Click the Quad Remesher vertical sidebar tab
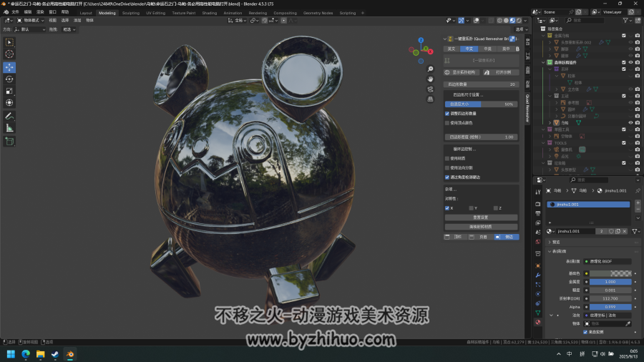The width and height of the screenshot is (644, 362). click(x=528, y=108)
